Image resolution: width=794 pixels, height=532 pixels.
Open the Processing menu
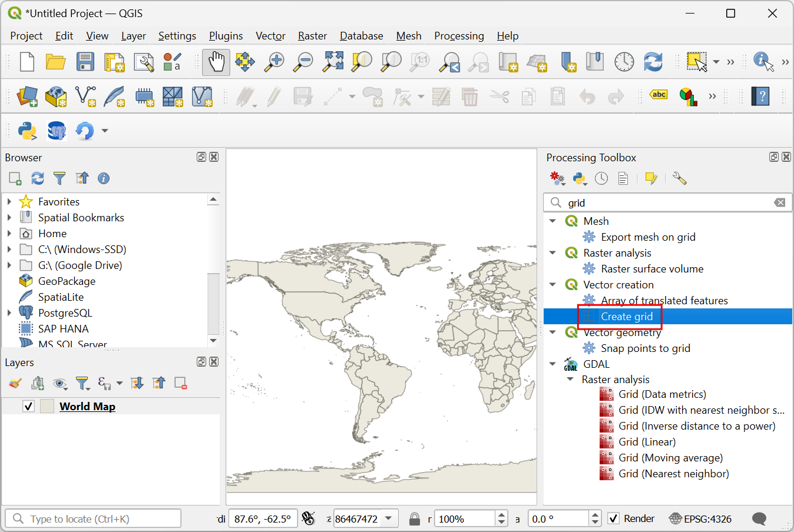(459, 36)
